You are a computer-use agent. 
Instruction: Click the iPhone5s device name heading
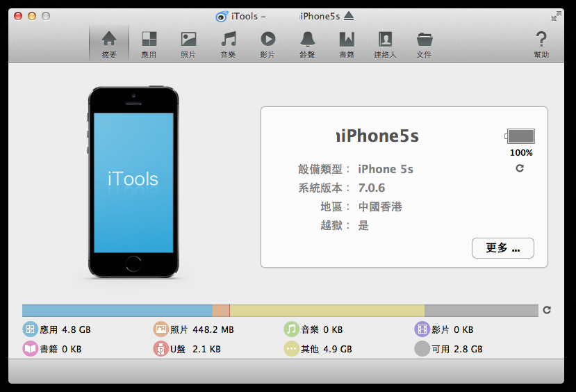[378, 136]
